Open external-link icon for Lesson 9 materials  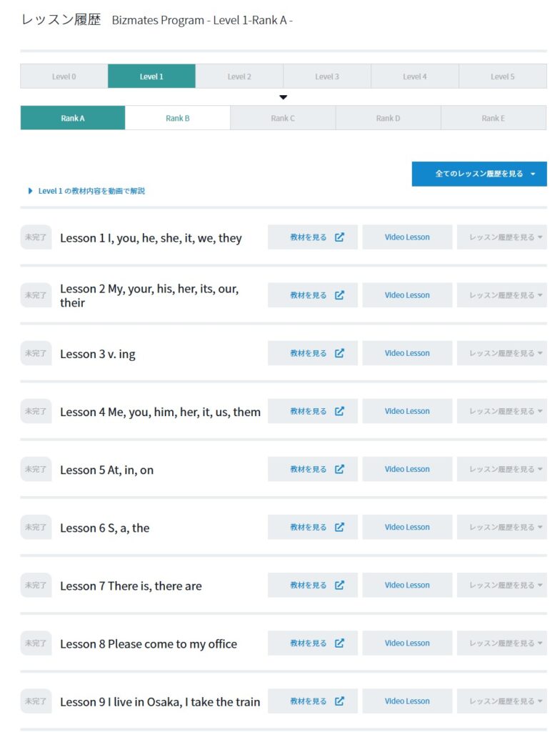[339, 701]
